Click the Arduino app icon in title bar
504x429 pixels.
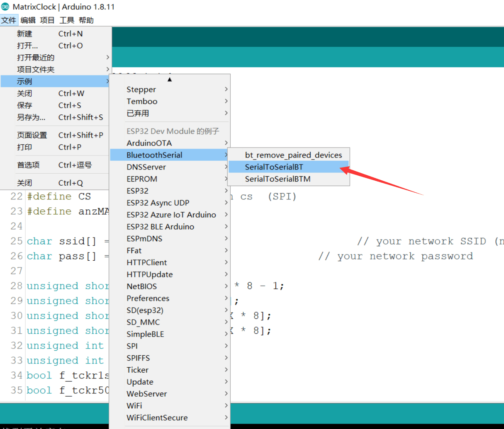point(5,7)
